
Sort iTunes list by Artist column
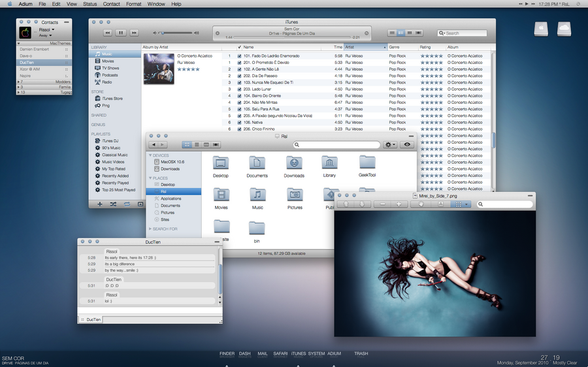(366, 47)
